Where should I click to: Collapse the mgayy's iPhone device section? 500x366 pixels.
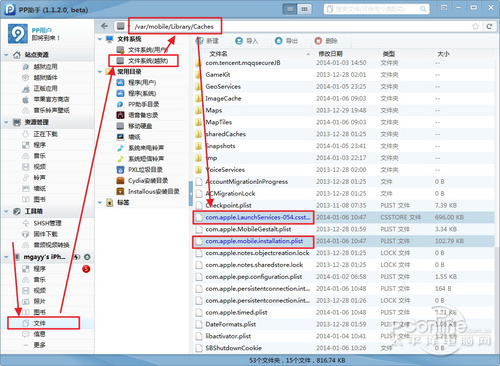coord(6,257)
